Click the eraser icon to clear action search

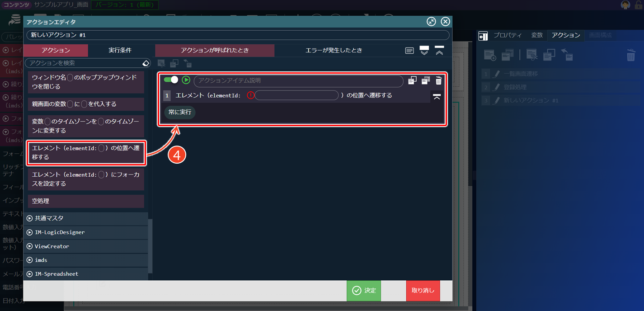point(146,63)
